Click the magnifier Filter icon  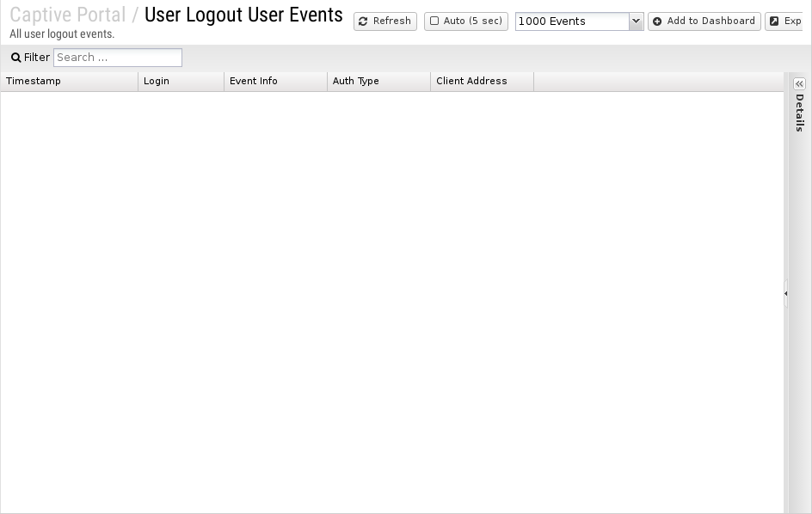click(16, 58)
